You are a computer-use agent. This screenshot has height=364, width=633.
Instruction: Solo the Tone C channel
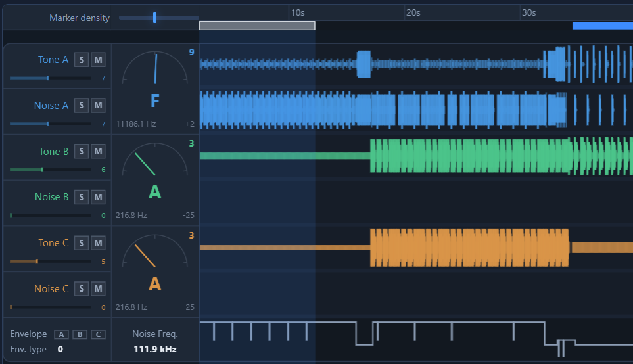[82, 243]
